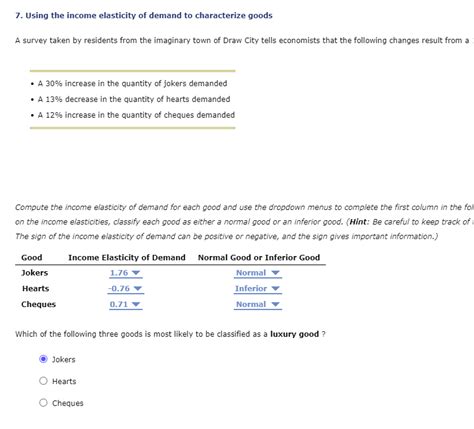Choose Hearts as the luxury good
The image size is (474, 429).
pyautogui.click(x=43, y=381)
